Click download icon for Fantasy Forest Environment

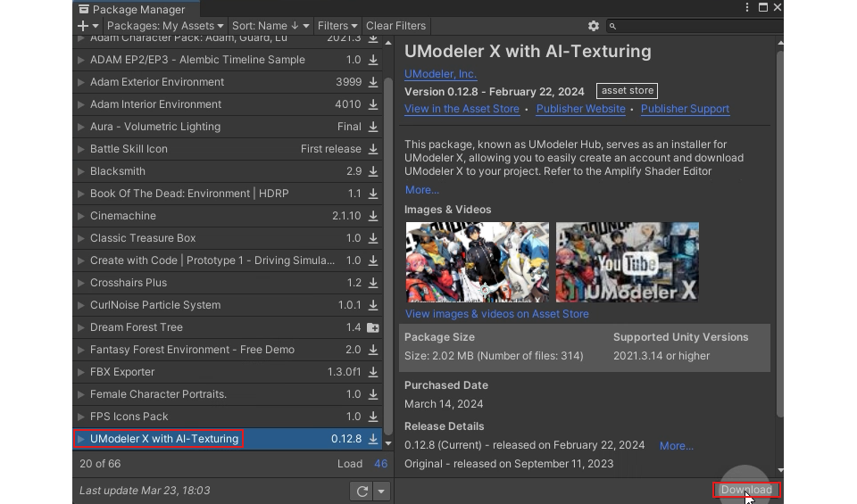(373, 350)
